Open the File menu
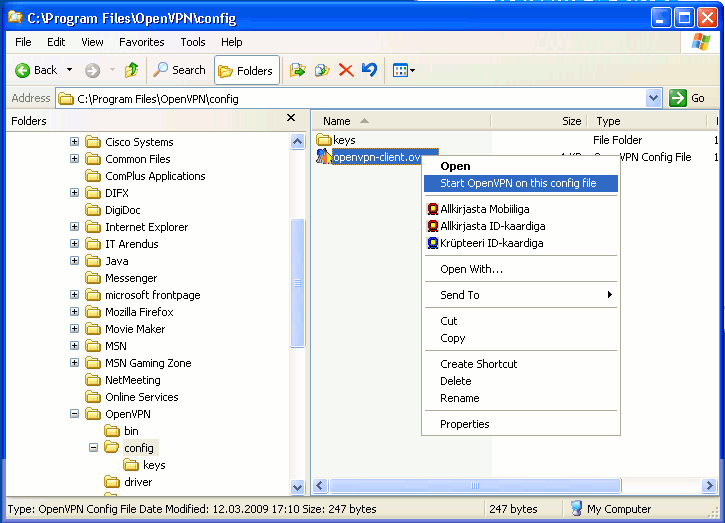This screenshot has width=725, height=523. 23,42
